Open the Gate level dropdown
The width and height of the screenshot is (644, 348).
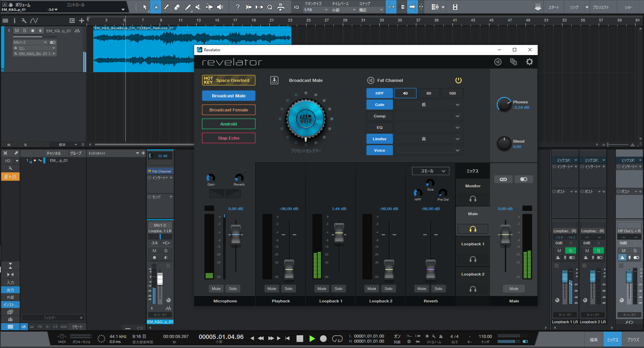point(429,105)
